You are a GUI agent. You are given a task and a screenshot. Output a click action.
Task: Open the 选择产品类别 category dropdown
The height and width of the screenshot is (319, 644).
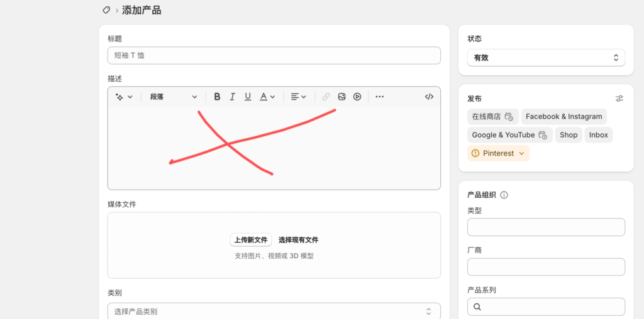click(274, 311)
